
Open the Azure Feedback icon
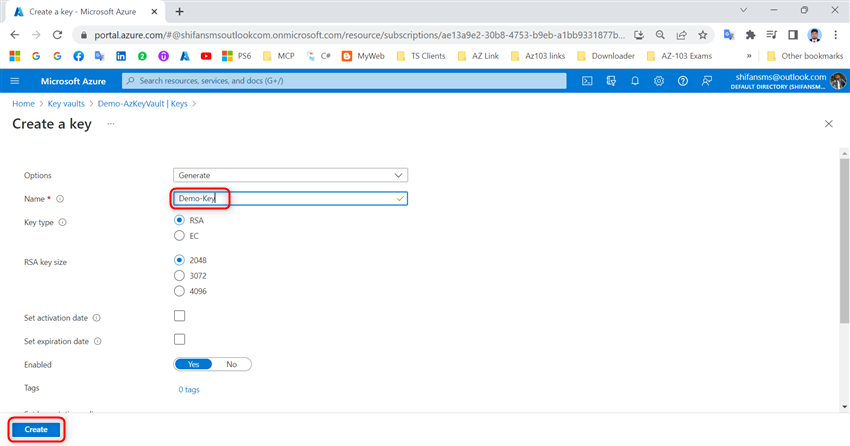point(707,81)
